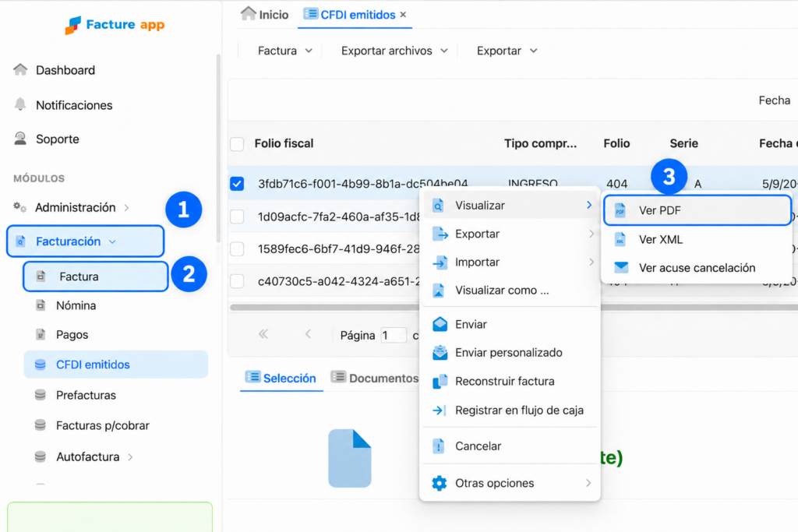
Task: Choose Ver PDF from the submenu
Action: tap(697, 210)
